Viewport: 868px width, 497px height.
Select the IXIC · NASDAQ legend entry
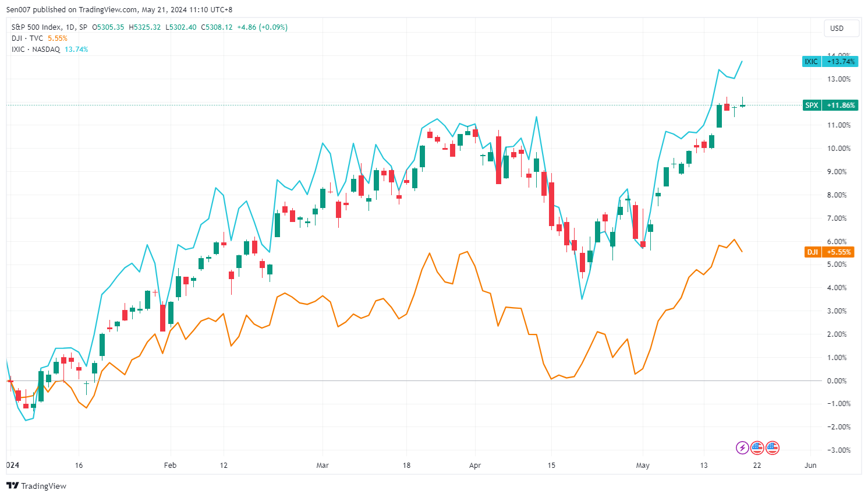36,50
